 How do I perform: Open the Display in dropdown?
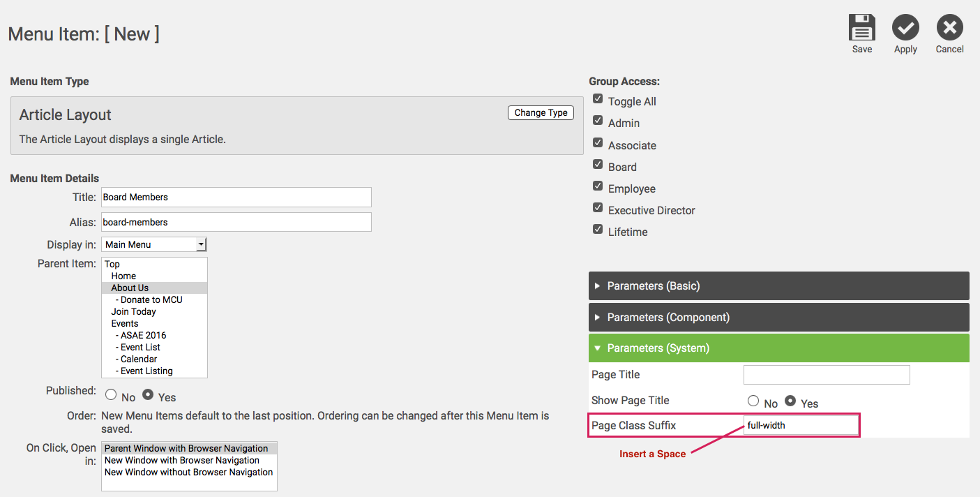tap(154, 244)
